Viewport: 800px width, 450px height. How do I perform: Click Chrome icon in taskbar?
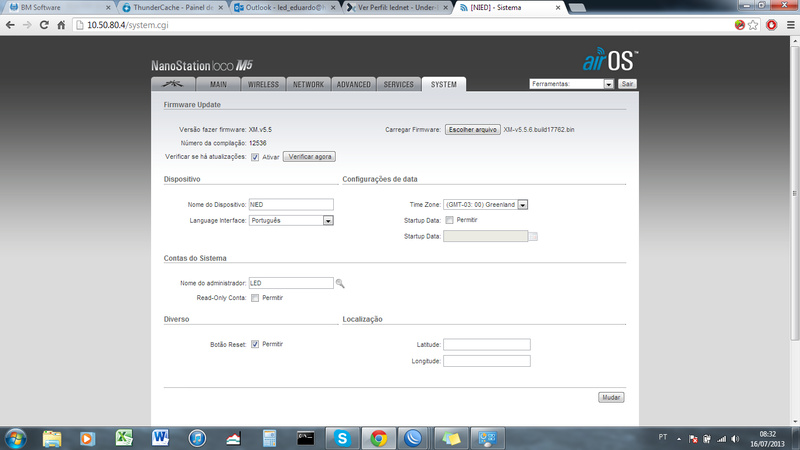point(378,438)
